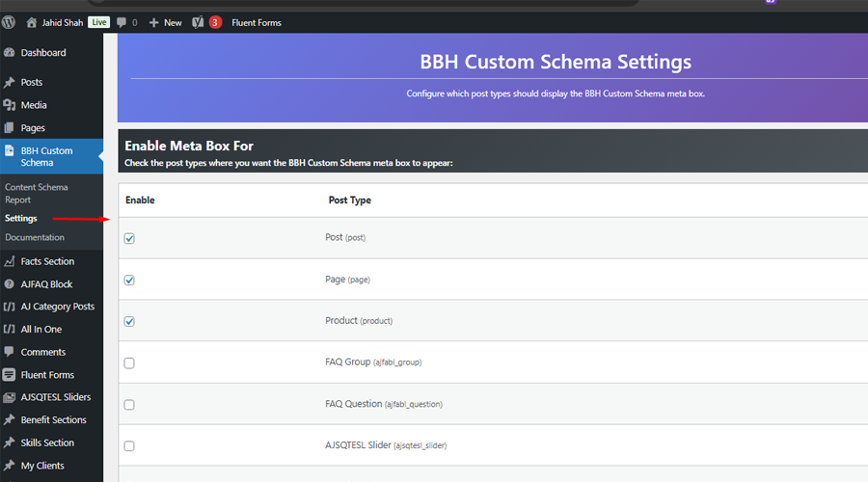
Task: Click the Enable Meta Box For heading
Action: tap(189, 146)
